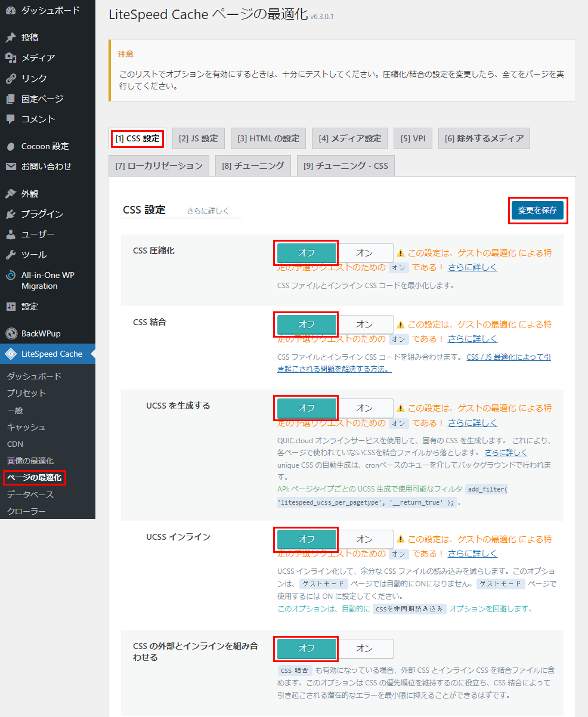Select the [4] メディア設定 tab
Screen dimensions: 588x717
point(349,138)
